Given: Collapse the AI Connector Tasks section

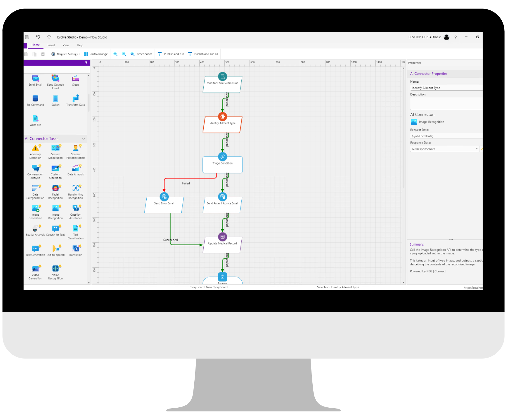Looking at the screenshot, I should (x=84, y=139).
